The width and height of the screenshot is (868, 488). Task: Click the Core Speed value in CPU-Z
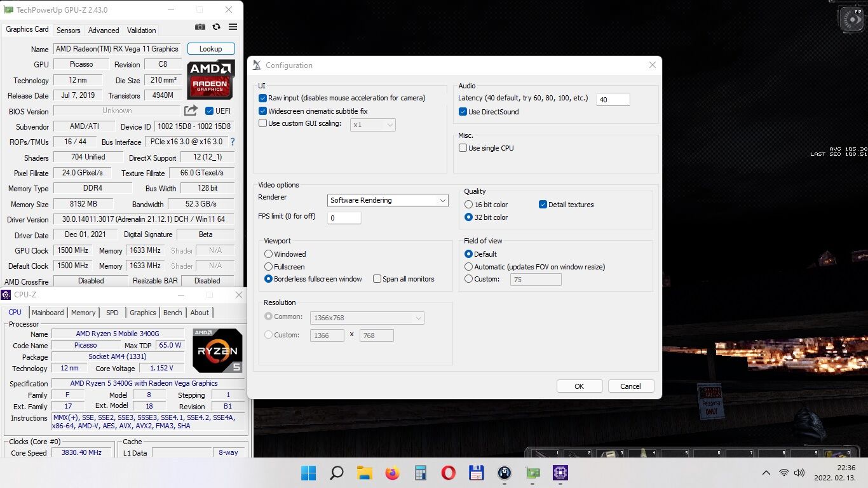point(81,452)
